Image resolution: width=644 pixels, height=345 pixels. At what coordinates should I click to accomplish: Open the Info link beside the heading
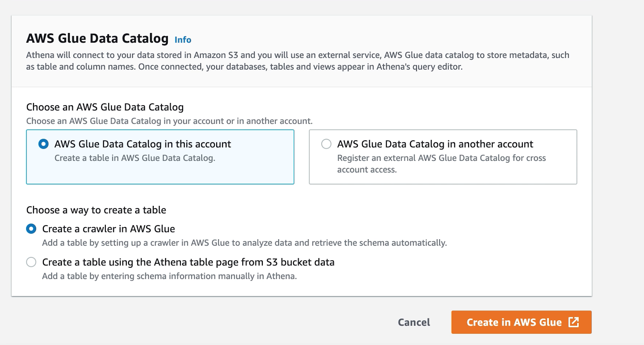(183, 40)
